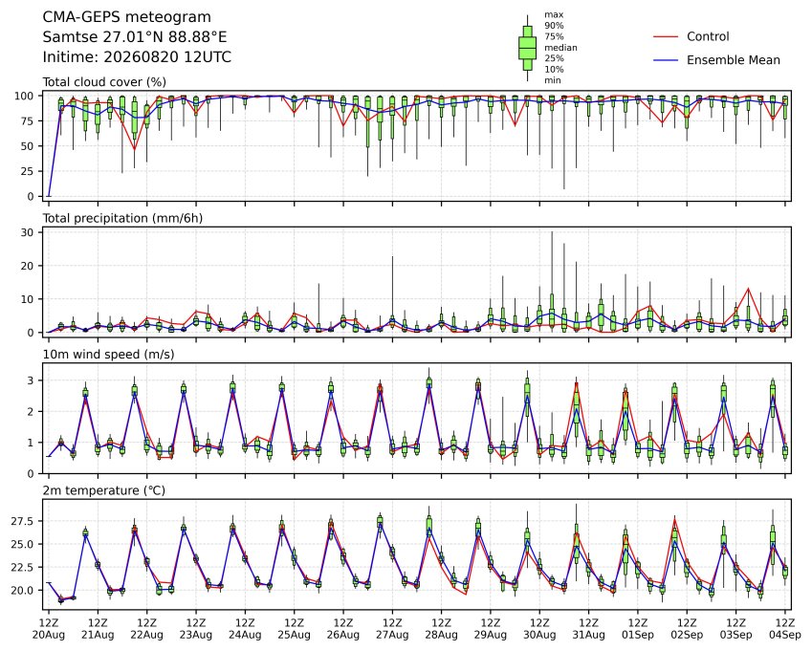This screenshot has width=812, height=651.
Task: Click the red Control legend line
Action: (x=666, y=36)
